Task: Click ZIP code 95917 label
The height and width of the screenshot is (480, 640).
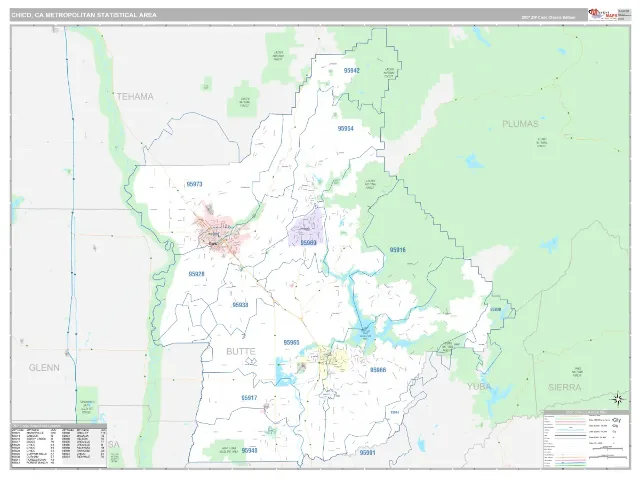Action: click(x=249, y=398)
